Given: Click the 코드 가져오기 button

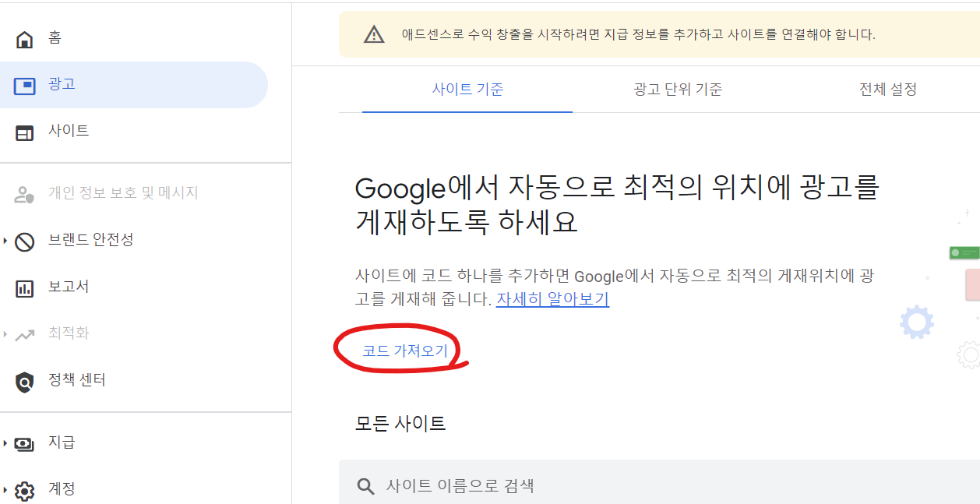Looking at the screenshot, I should pos(405,351).
